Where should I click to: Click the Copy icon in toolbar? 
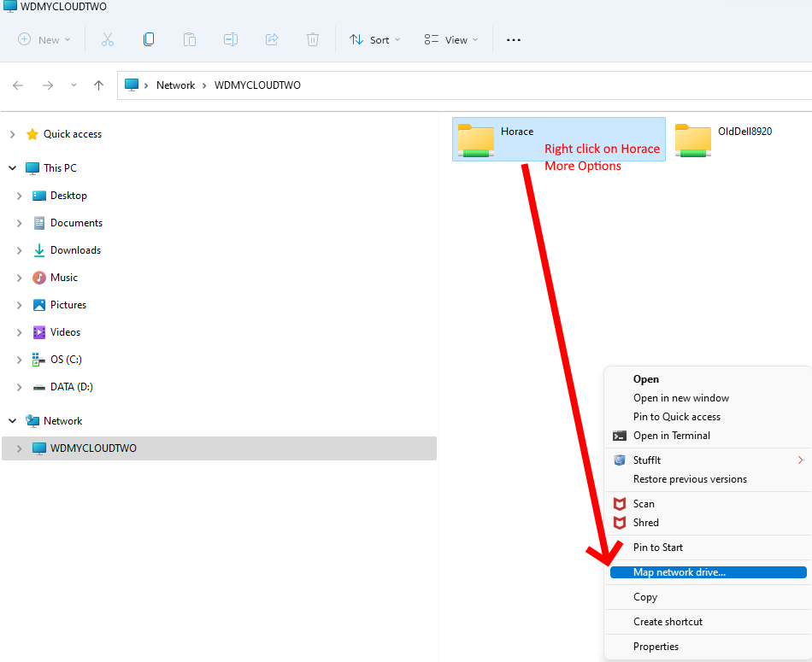pyautogui.click(x=149, y=39)
